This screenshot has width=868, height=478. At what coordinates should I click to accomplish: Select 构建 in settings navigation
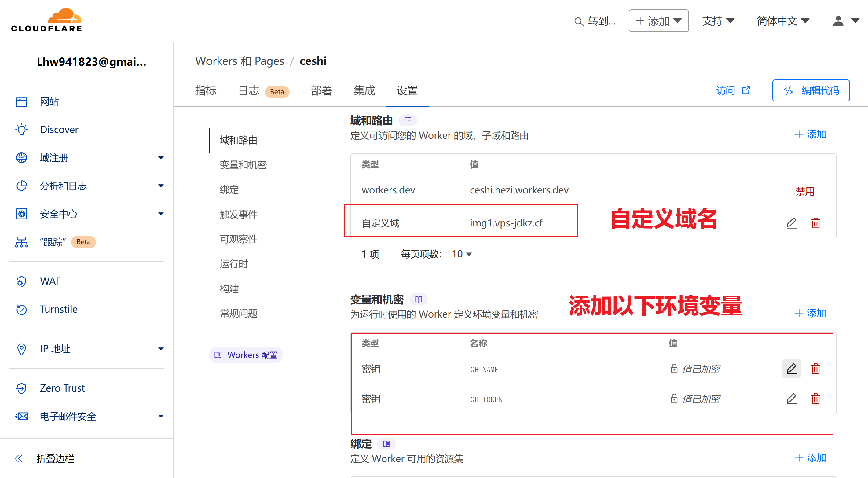tap(229, 289)
